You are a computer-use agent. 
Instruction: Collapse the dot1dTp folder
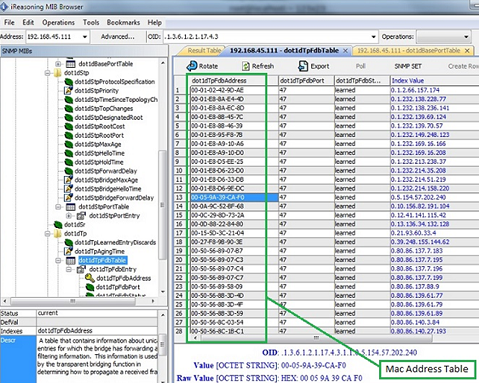(x=48, y=234)
